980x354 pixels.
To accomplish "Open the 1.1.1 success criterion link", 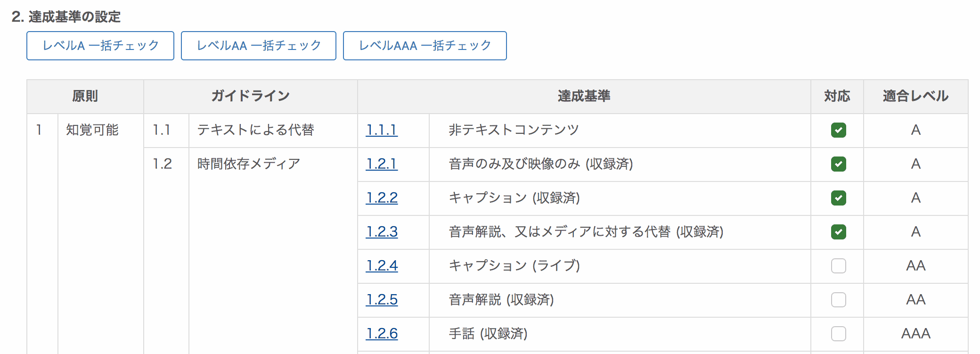I will pyautogui.click(x=382, y=130).
